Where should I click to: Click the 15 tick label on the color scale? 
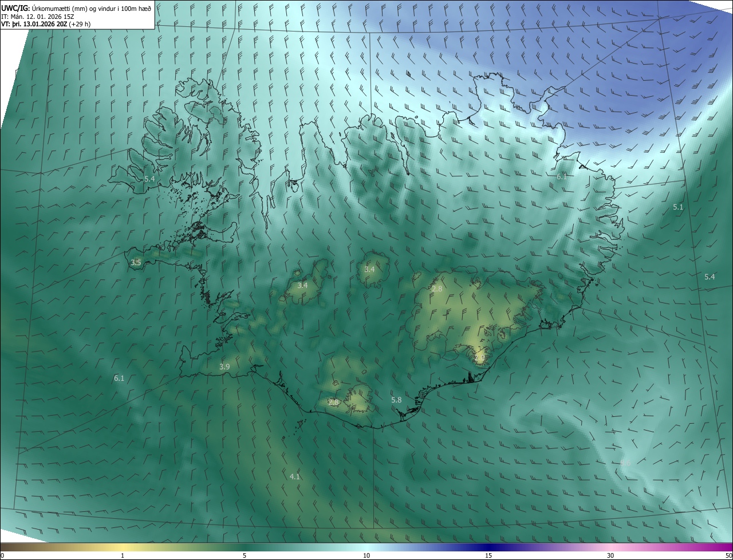488,555
